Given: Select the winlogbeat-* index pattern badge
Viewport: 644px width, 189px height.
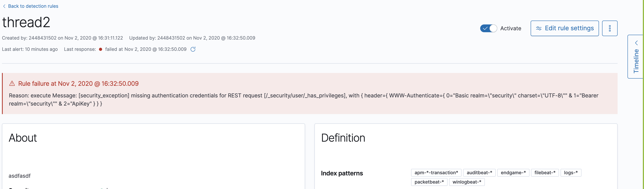Looking at the screenshot, I should pyautogui.click(x=467, y=182).
